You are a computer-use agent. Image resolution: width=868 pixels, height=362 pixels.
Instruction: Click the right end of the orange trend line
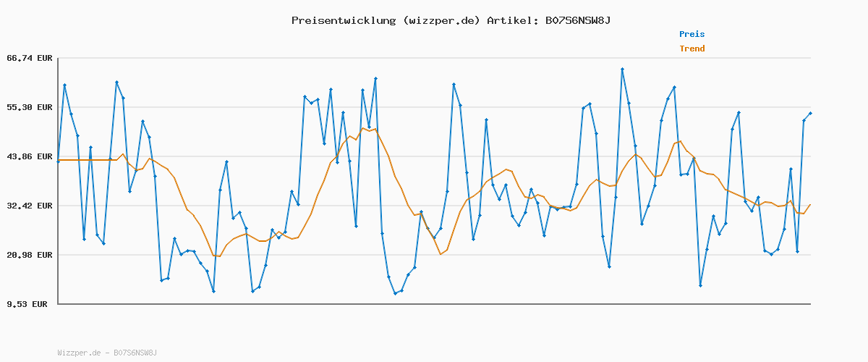[x=810, y=205]
